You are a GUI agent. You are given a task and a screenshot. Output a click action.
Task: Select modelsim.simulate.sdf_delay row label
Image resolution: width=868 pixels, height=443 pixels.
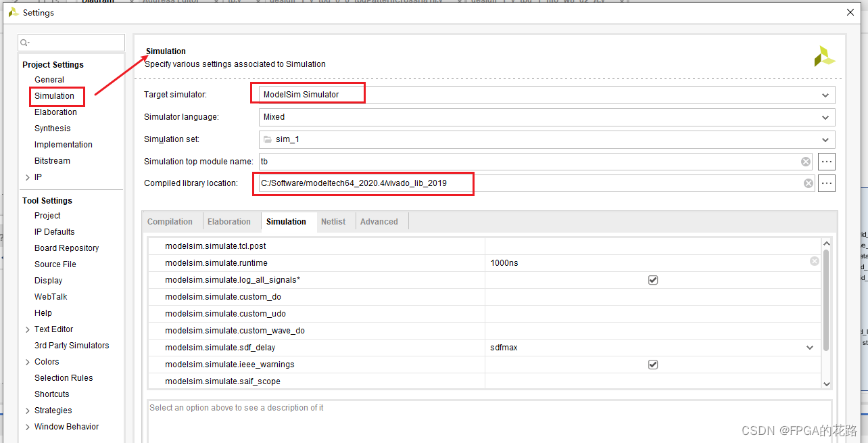click(220, 348)
